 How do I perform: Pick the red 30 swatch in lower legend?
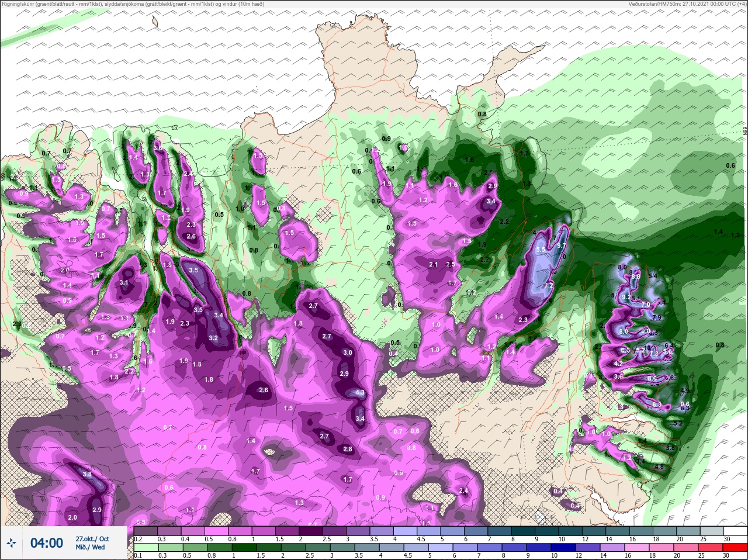point(736,548)
